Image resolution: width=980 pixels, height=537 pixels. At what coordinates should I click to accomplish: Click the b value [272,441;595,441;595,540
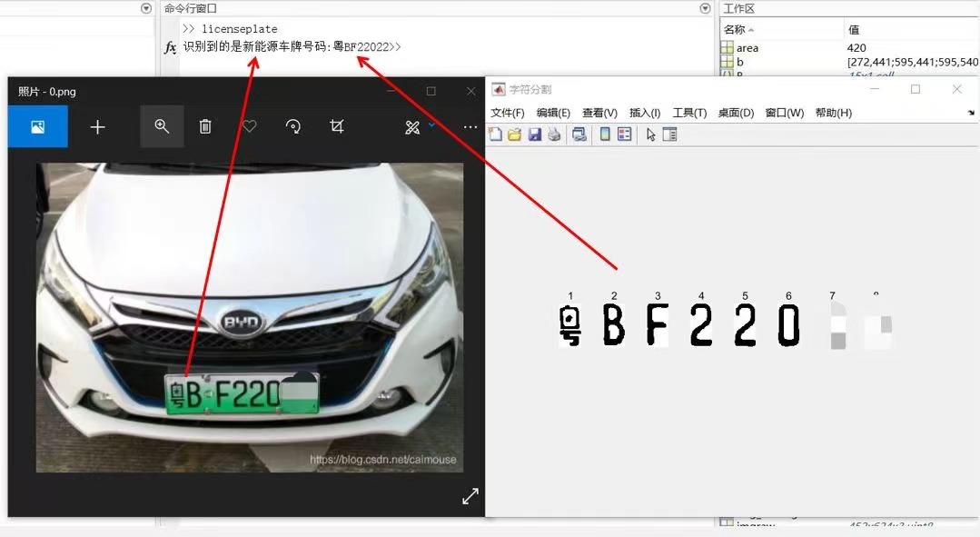tap(913, 62)
